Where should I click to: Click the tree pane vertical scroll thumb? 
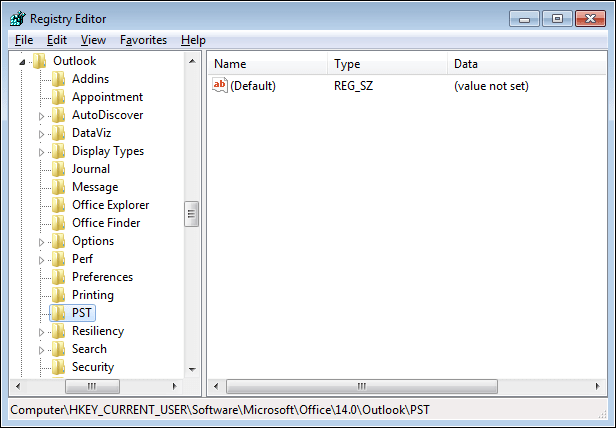[192, 214]
